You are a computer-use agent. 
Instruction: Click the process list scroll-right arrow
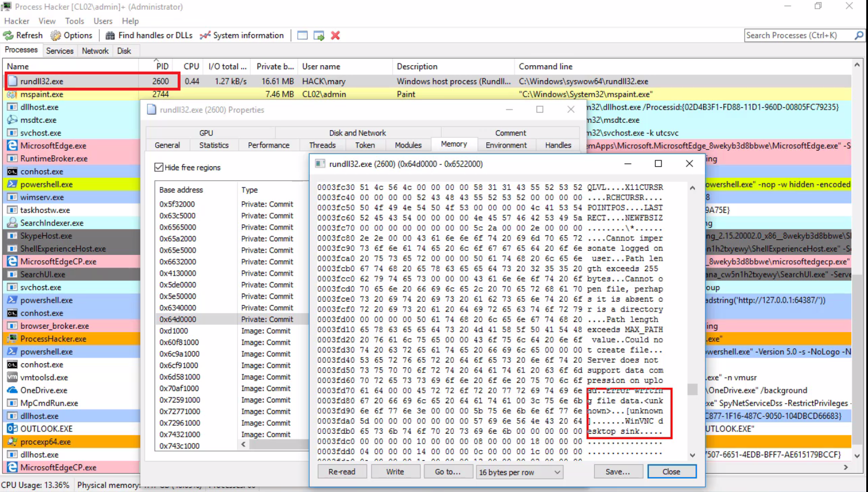pyautogui.click(x=846, y=467)
